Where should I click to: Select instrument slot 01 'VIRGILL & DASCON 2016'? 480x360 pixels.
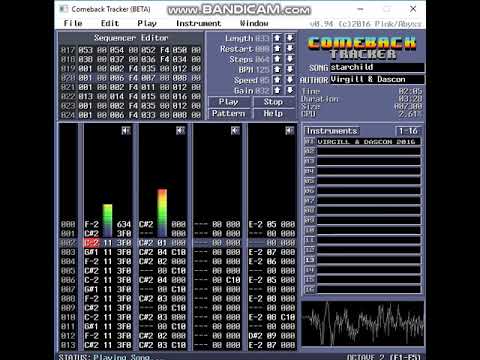coord(368,142)
